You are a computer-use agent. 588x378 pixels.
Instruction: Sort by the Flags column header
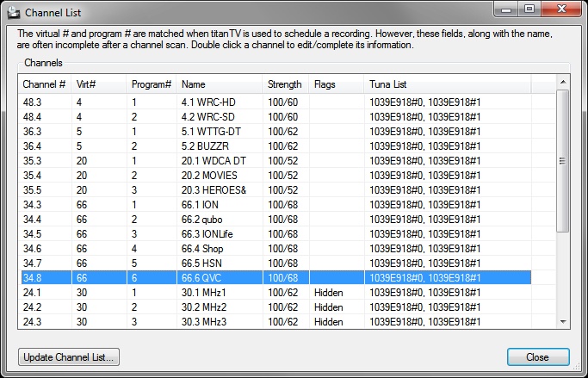(x=337, y=84)
